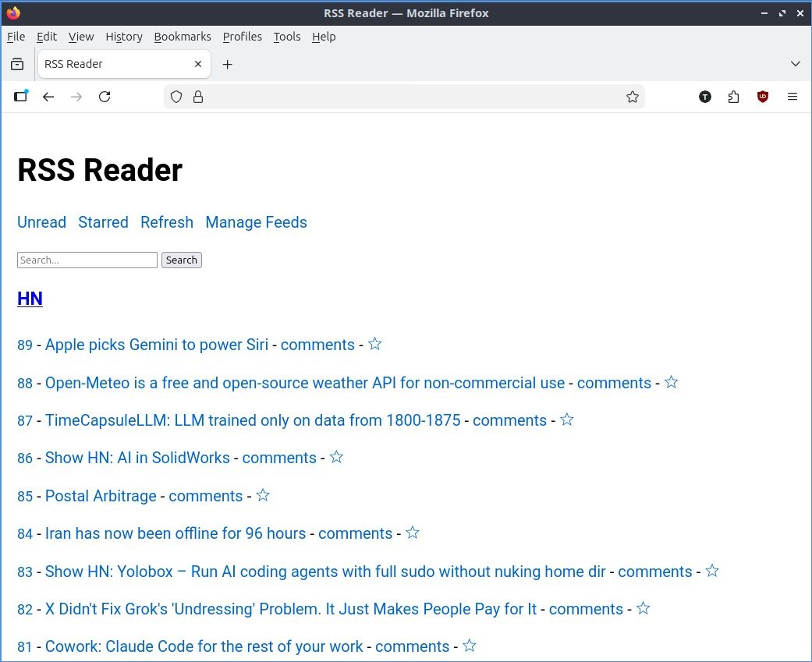Open Iran offline for 96 hours article
This screenshot has width=812, height=662.
pos(176,533)
